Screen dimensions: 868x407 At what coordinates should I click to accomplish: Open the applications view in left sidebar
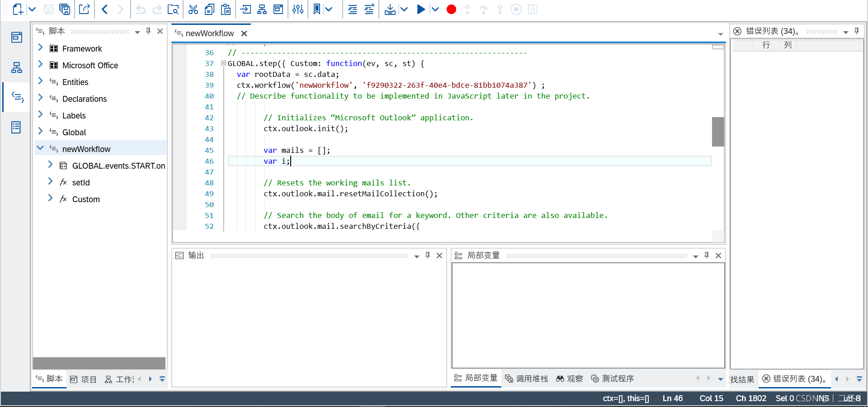17,37
